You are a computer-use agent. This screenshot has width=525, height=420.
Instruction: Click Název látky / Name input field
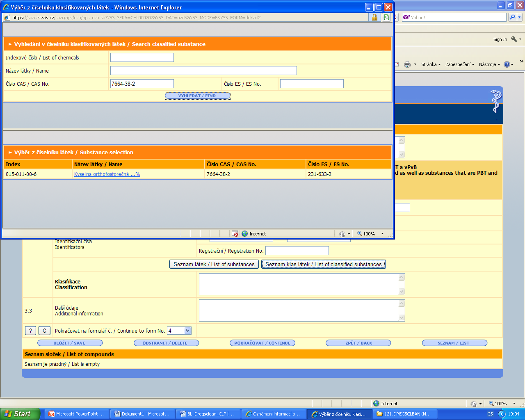point(203,71)
